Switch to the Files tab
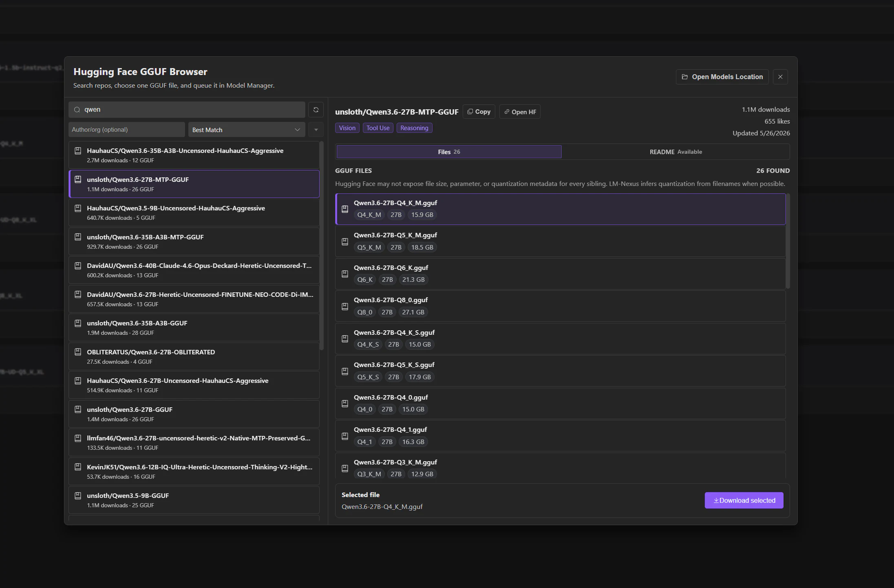Viewport: 894px width, 588px height. point(449,152)
